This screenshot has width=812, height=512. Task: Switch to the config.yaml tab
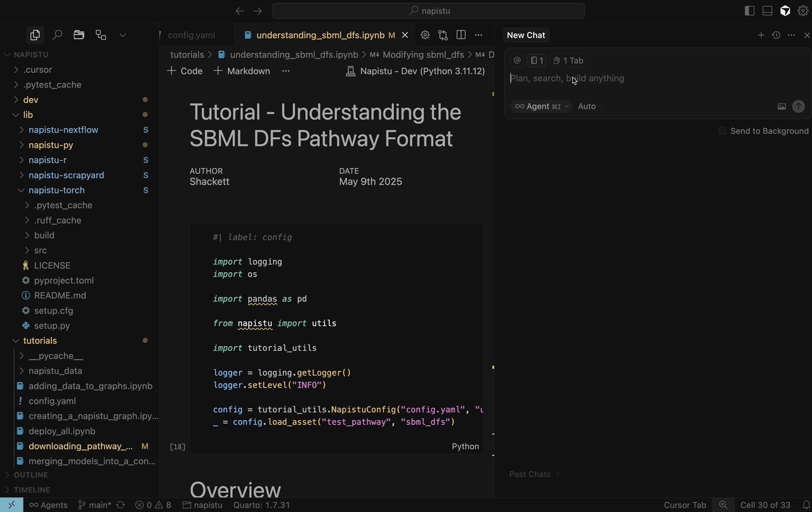(191, 35)
